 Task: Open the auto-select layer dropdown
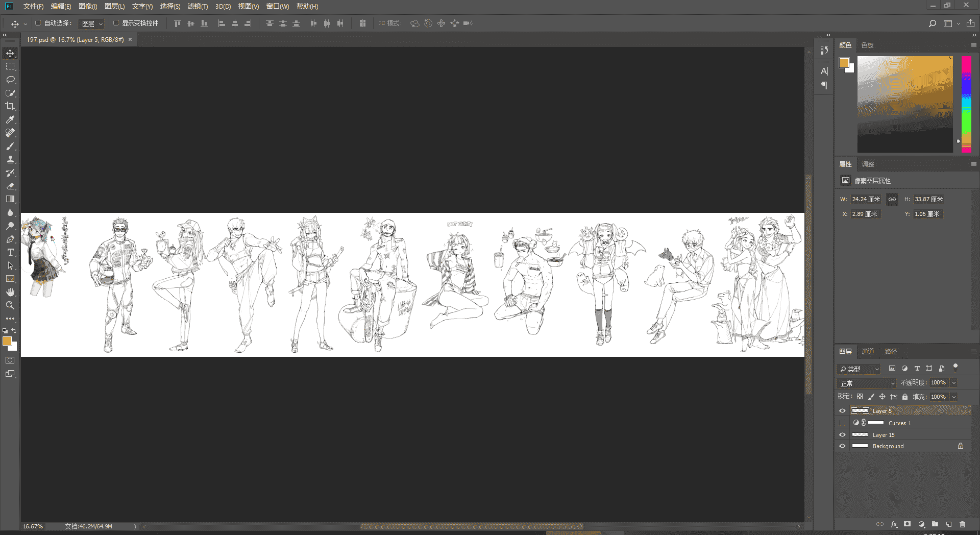92,23
